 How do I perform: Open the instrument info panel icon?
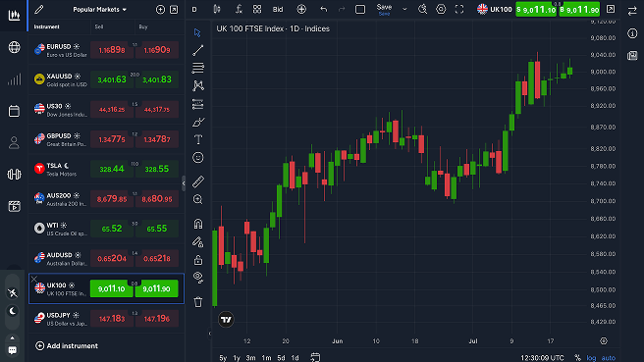pyautogui.click(x=632, y=33)
